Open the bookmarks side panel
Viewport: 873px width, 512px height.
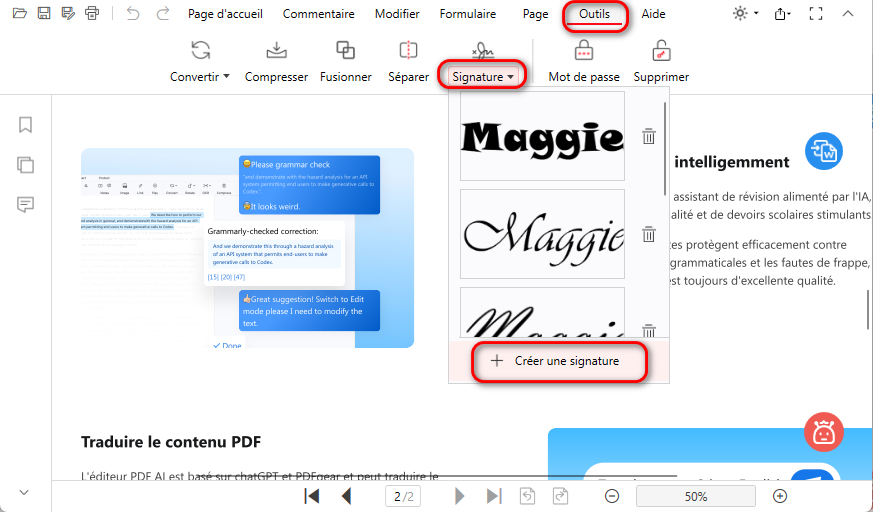pyautogui.click(x=25, y=124)
